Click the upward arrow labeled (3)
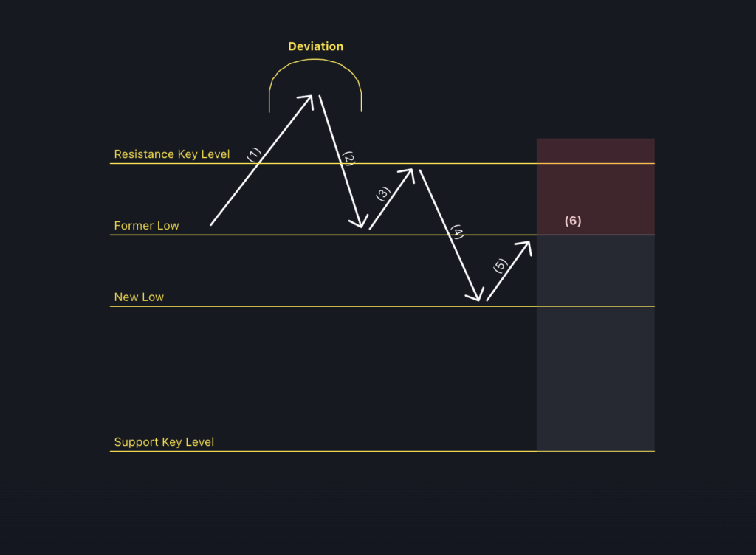The width and height of the screenshot is (756, 555). 391,199
